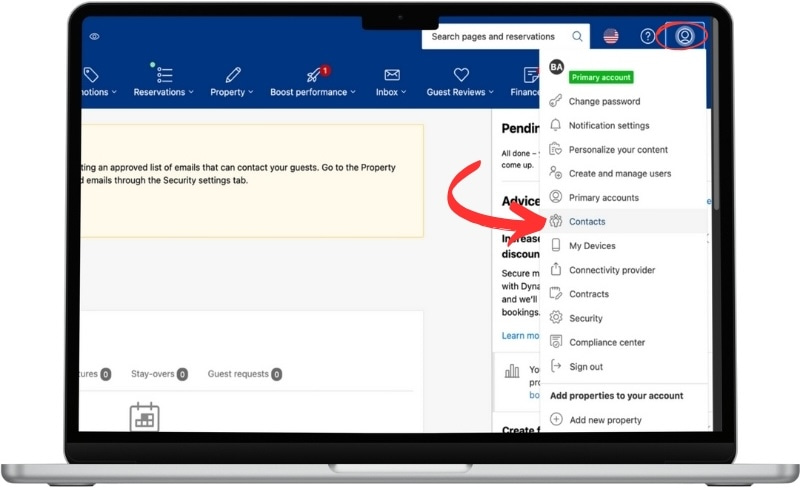
Task: Follow the Learn more link
Action: (x=520, y=335)
